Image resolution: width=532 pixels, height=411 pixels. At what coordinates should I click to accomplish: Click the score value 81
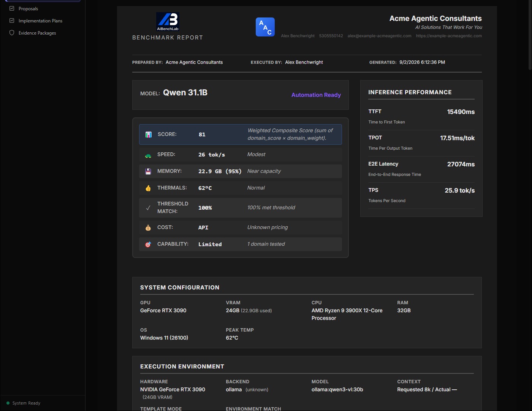tap(202, 134)
